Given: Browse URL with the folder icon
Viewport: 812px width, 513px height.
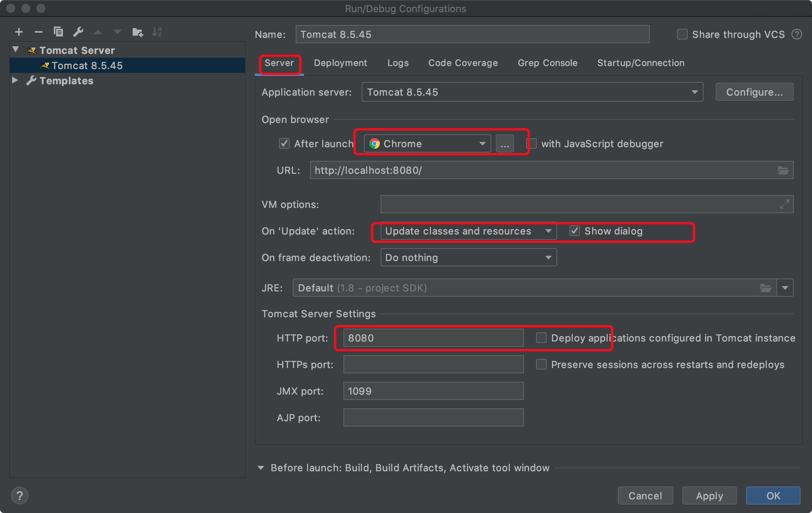Looking at the screenshot, I should click(783, 170).
